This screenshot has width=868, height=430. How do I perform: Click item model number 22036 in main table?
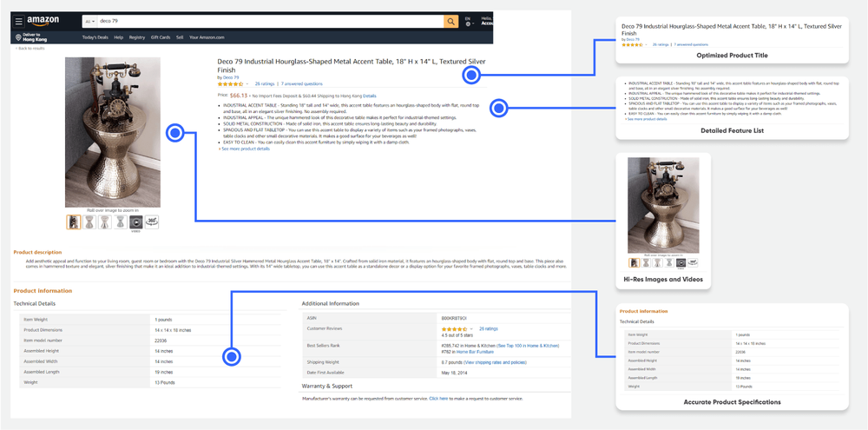coord(160,341)
